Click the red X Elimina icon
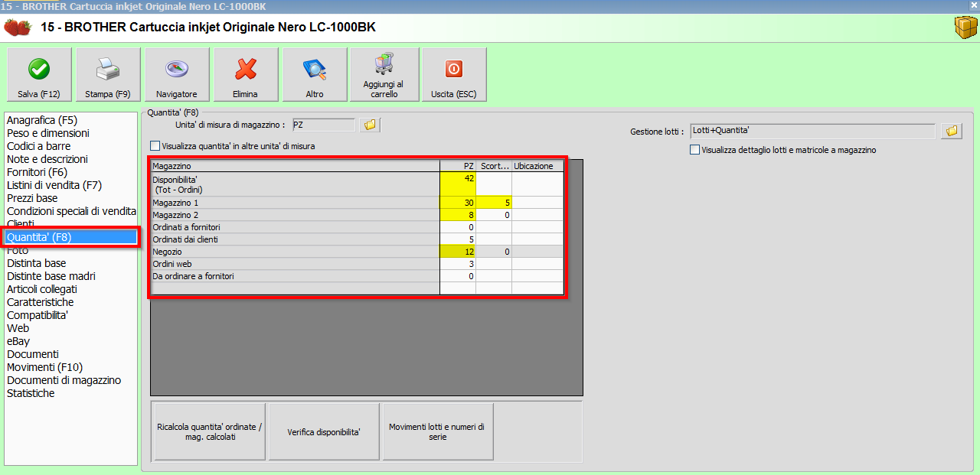This screenshot has height=475, width=980. click(x=246, y=70)
